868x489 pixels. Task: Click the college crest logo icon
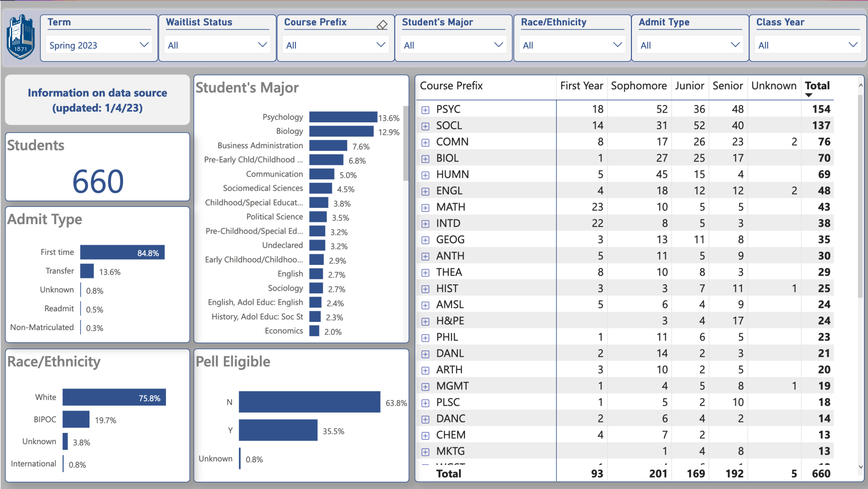pos(21,38)
